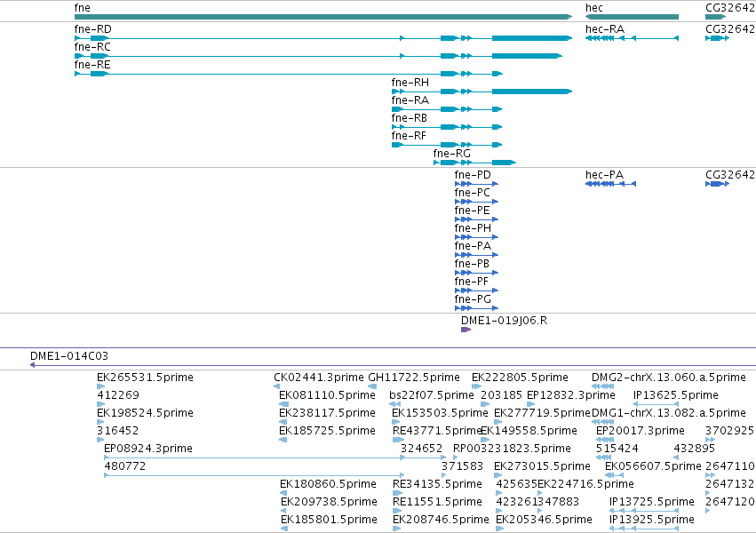The image size is (756, 533).
Task: Select the fne-PB protein feature
Action: coord(476,273)
